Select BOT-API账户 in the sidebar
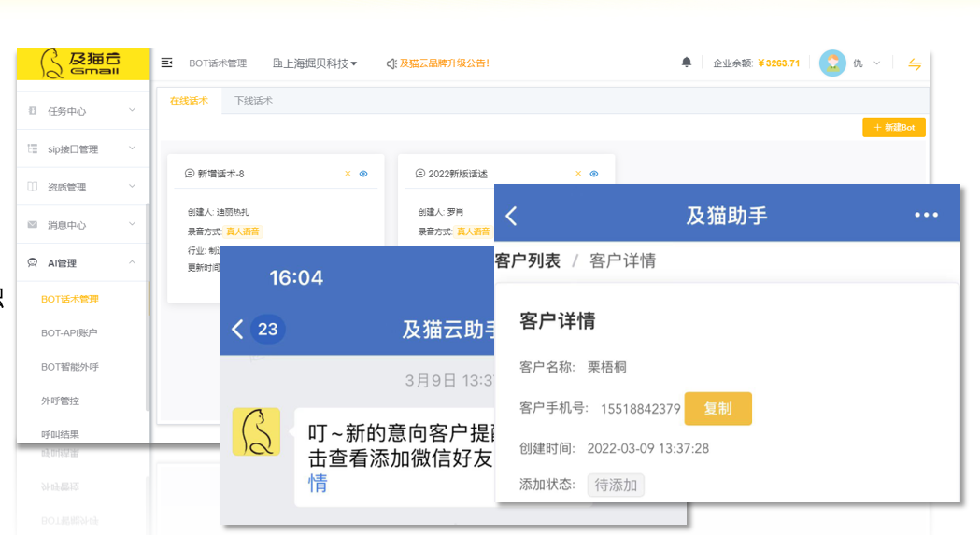The image size is (980, 535). point(69,333)
